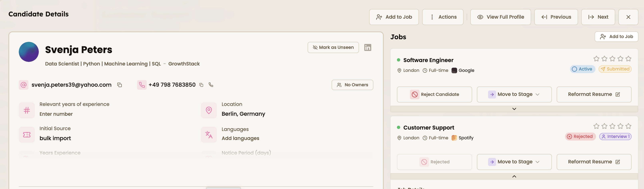Click the hash icon for relevant experience
The image size is (644, 189).
pos(27,110)
